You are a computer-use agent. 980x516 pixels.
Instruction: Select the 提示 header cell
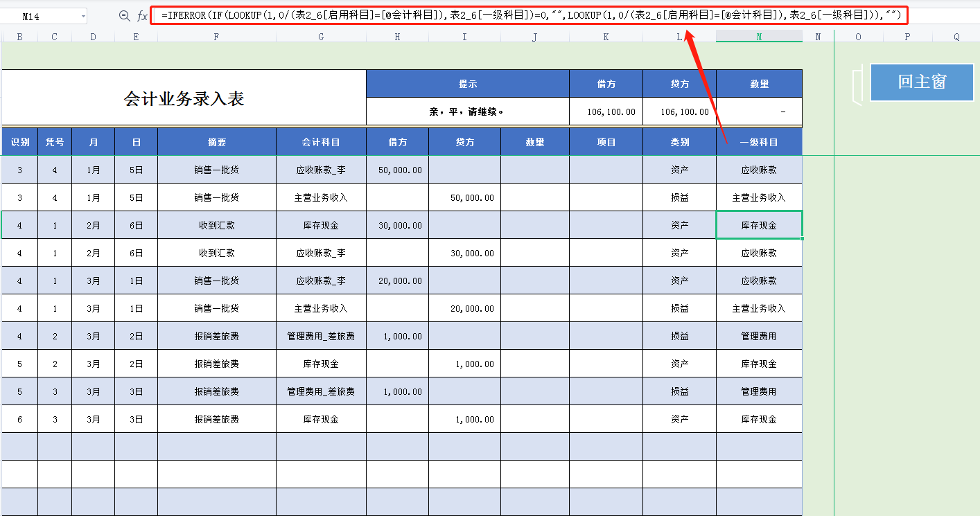[464, 82]
